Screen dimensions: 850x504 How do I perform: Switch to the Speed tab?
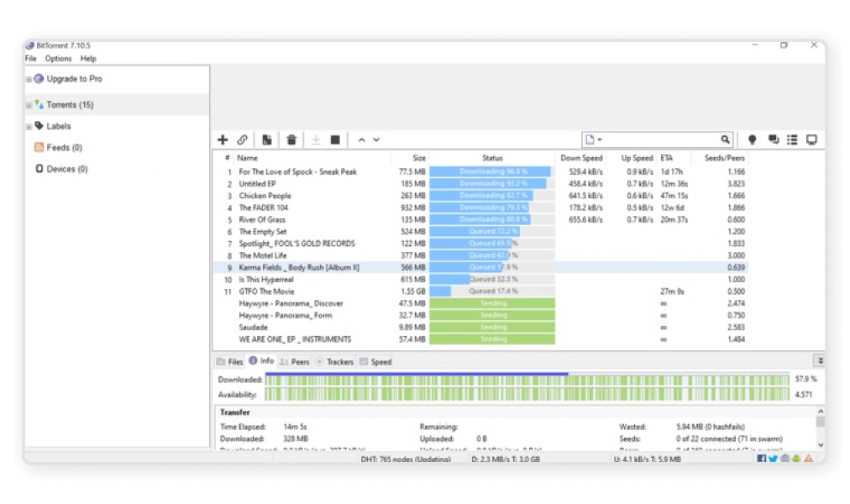pos(375,361)
